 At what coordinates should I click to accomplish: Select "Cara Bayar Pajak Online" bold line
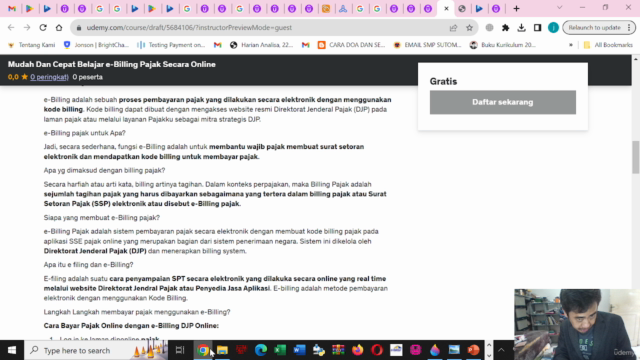coord(131,326)
